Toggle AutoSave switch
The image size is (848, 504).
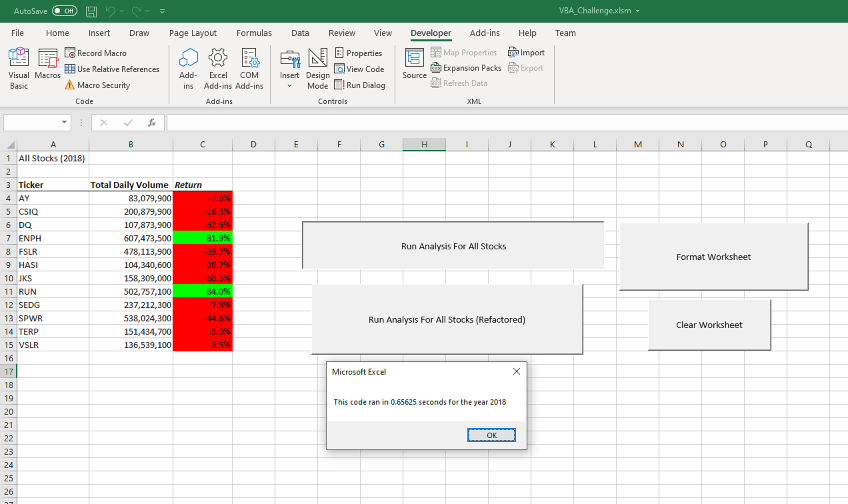(64, 11)
